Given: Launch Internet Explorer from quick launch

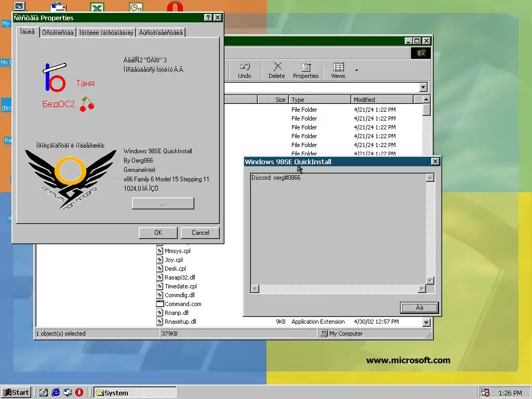Looking at the screenshot, I should click(x=56, y=393).
